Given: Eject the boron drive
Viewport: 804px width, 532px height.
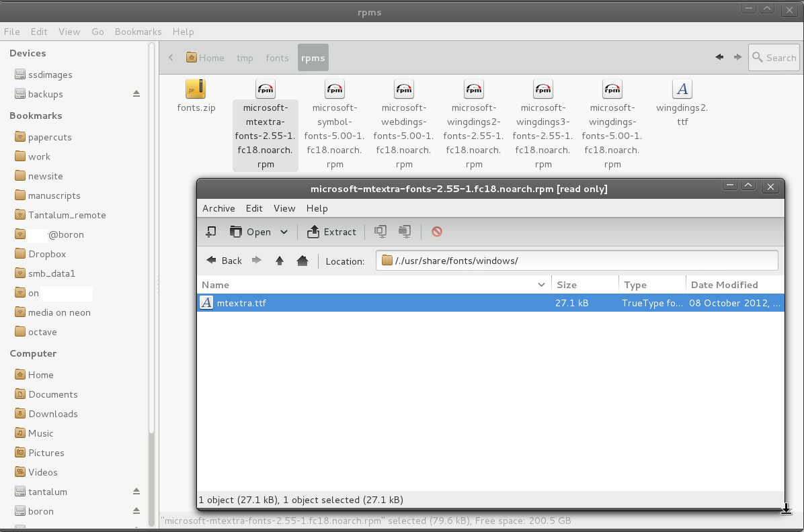Looking at the screenshot, I should pyautogui.click(x=136, y=511).
